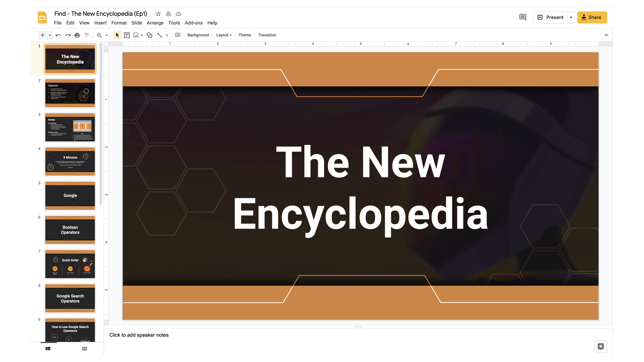Click the filmstrip scrollbar

101,124
